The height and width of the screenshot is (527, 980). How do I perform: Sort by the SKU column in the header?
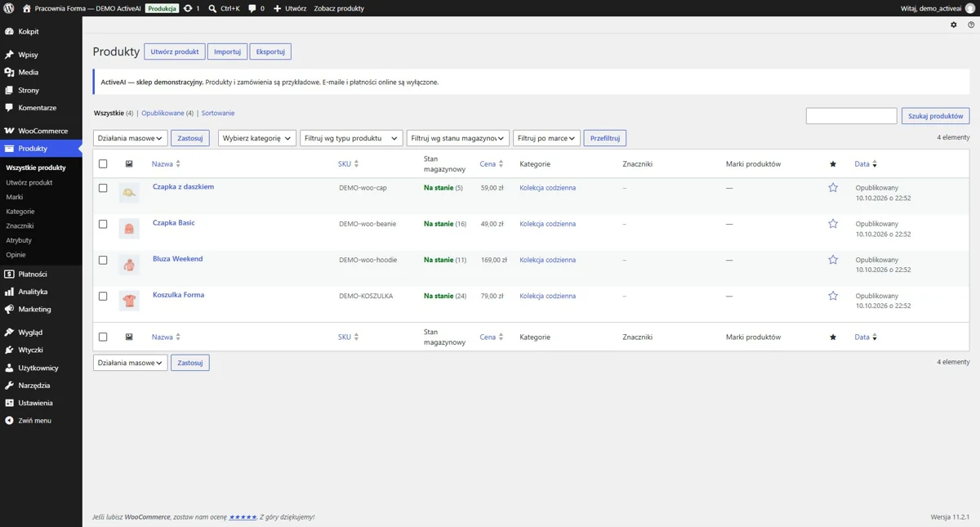(349, 164)
